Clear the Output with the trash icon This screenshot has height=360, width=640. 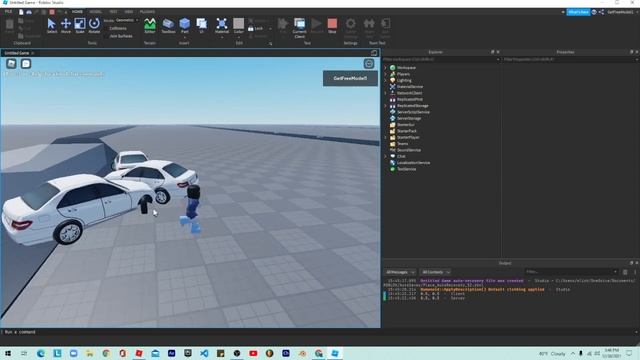click(625, 272)
